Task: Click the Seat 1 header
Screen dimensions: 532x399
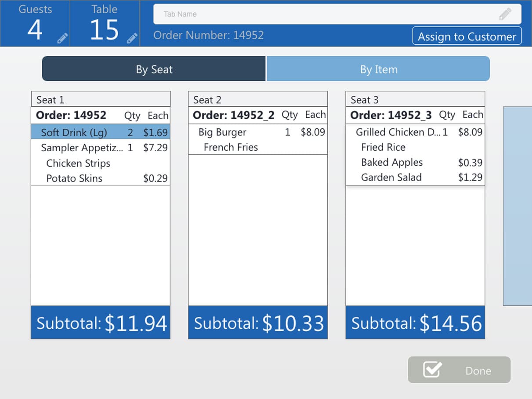Action: pos(101,99)
